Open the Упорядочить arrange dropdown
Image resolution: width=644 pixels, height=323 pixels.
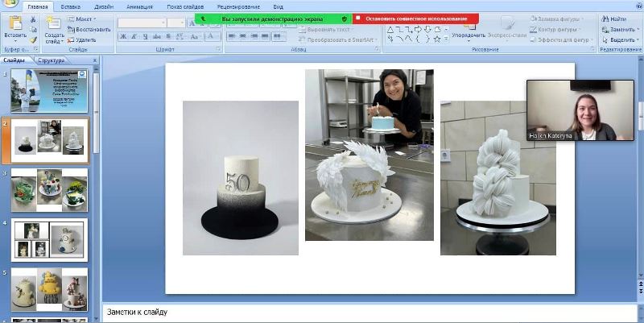coord(469,36)
